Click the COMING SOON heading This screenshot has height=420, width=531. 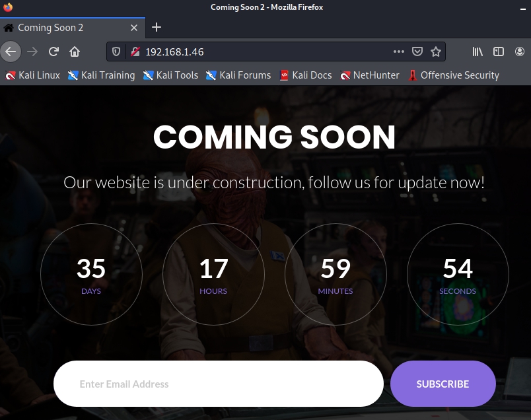[274, 137]
